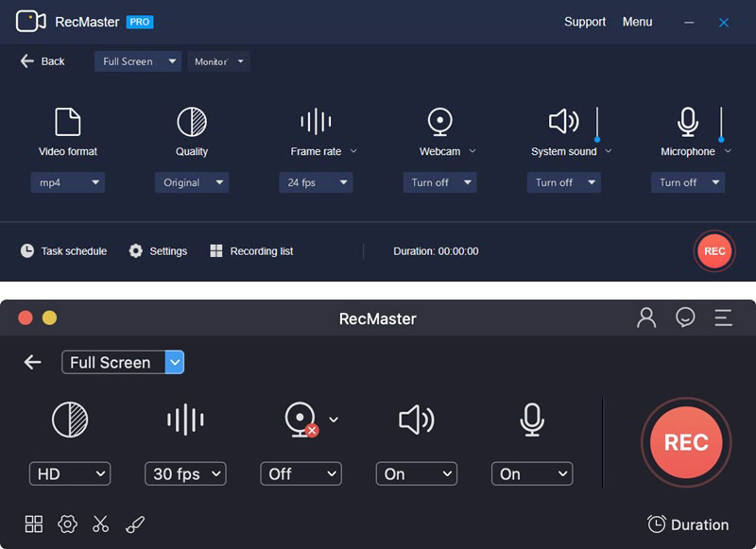Viewport: 756px width, 549px height.
Task: Click the "Duration: 00:00:00" readout
Action: coord(436,251)
